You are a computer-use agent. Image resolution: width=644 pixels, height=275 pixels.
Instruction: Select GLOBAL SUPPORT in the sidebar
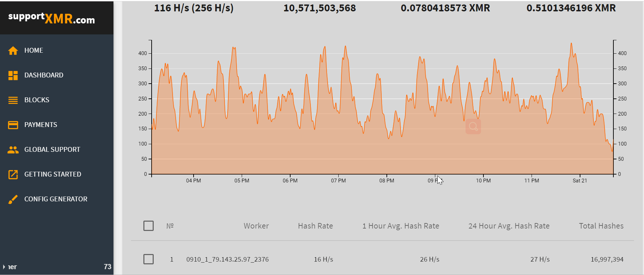point(52,149)
